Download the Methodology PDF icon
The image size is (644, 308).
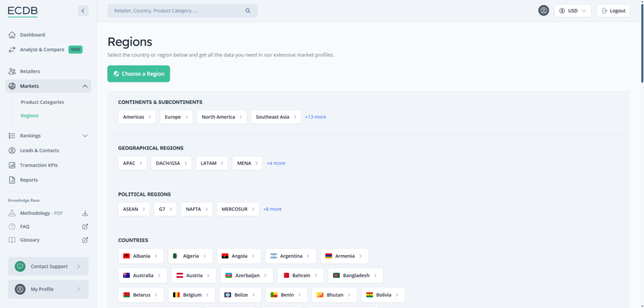tap(85, 213)
